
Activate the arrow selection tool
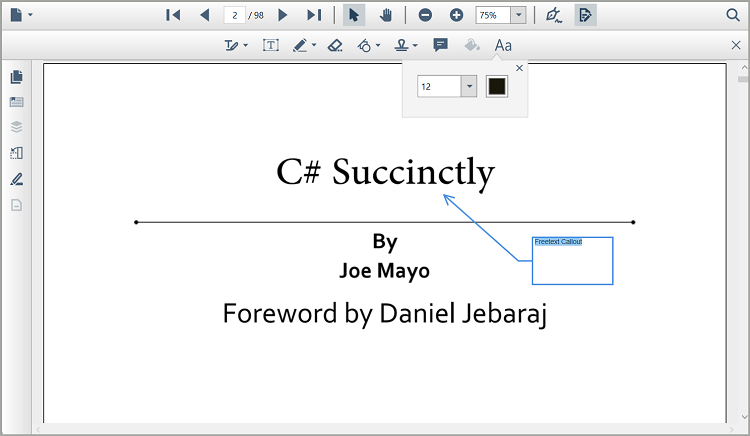tap(354, 15)
